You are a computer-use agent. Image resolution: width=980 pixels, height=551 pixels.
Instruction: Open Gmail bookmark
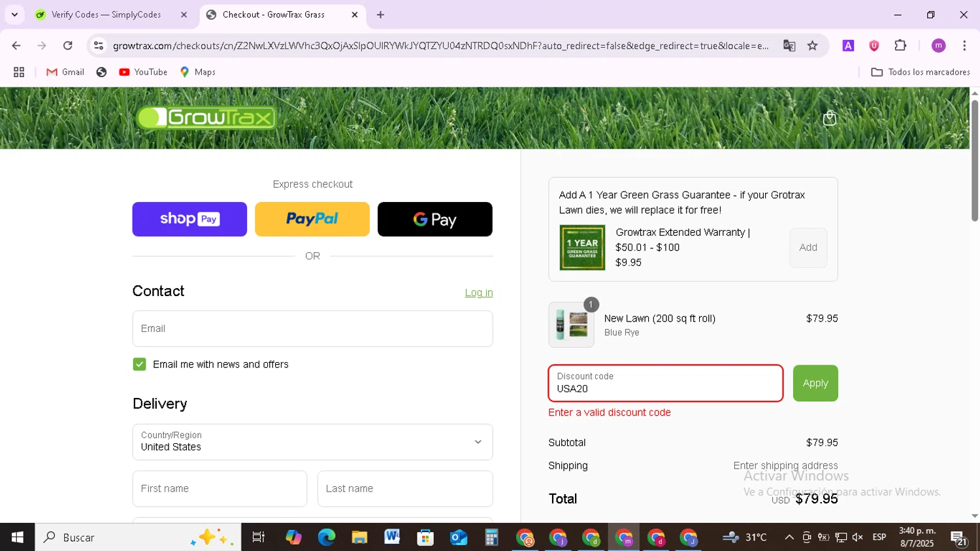click(65, 72)
